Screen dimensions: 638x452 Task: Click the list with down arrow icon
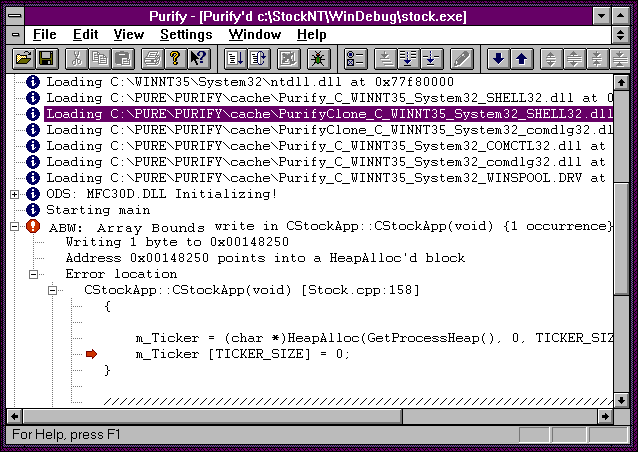click(236, 59)
